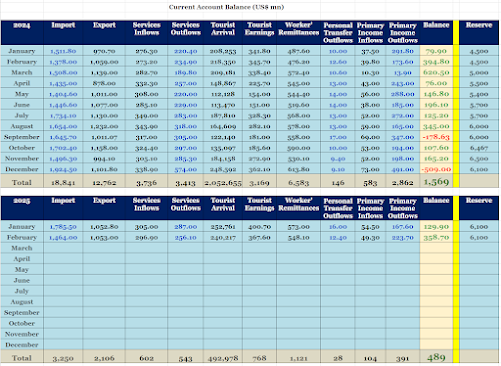Click 2025 total tourist arrival 492,978
501x366 pixels.
tap(223, 358)
